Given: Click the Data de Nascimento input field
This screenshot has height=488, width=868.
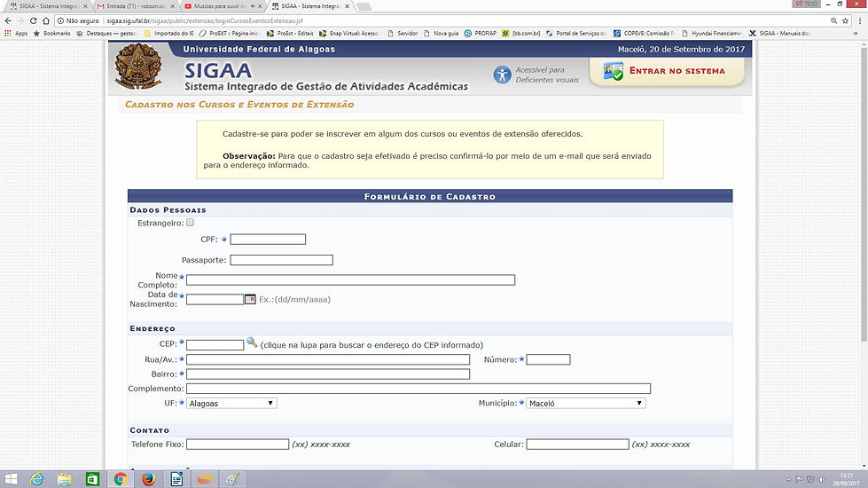Looking at the screenshot, I should point(215,299).
